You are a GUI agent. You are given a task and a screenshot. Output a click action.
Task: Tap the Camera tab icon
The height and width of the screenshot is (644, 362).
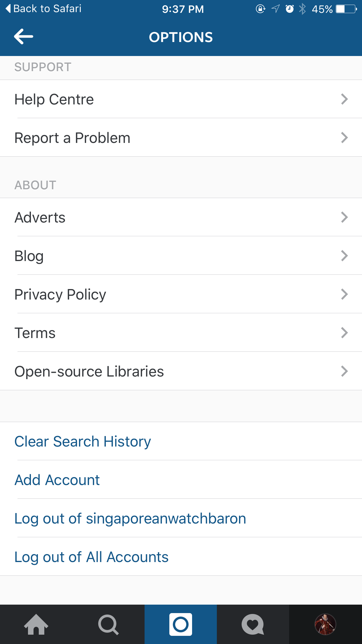coord(181,624)
